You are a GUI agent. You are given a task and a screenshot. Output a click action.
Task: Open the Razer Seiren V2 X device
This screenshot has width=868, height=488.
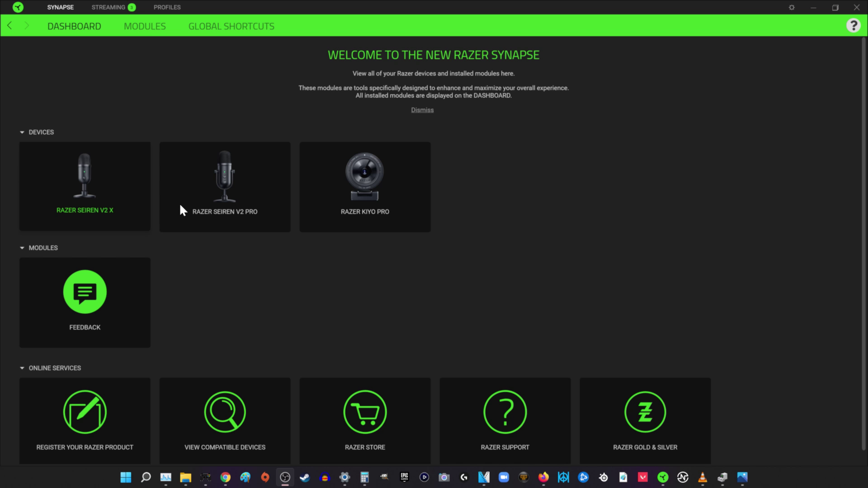tap(85, 186)
